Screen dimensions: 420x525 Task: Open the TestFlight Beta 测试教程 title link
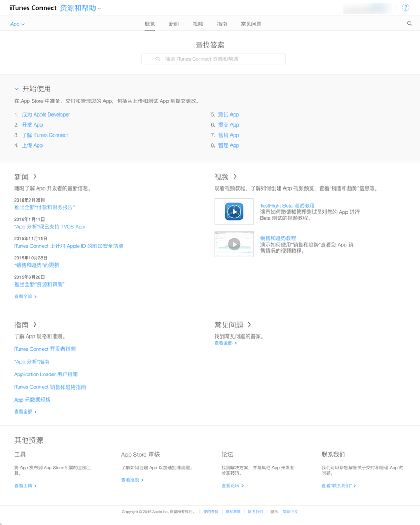click(287, 206)
